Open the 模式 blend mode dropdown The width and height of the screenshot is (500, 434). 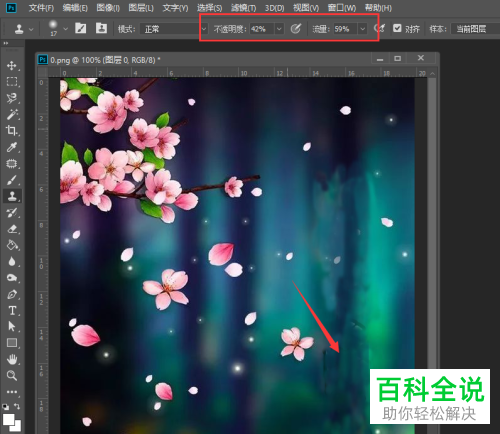[173, 29]
